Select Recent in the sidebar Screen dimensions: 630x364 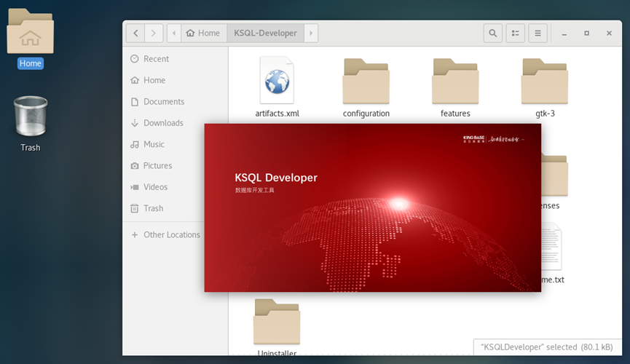(156, 59)
